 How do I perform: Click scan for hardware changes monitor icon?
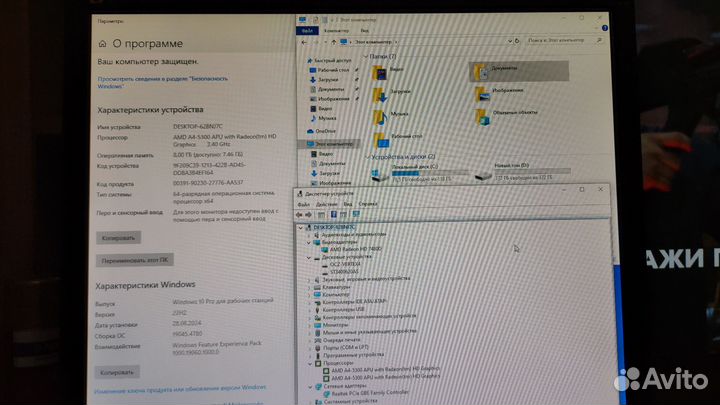tap(356, 214)
